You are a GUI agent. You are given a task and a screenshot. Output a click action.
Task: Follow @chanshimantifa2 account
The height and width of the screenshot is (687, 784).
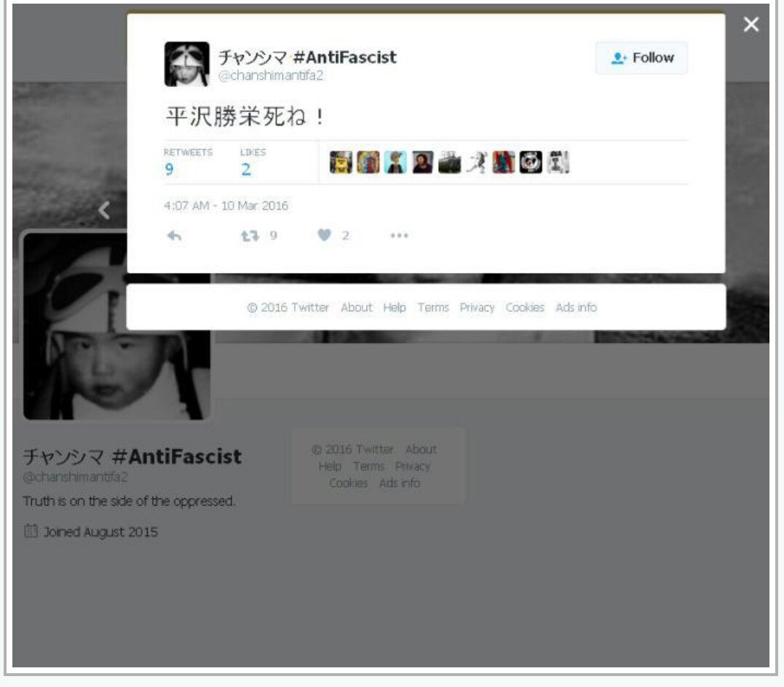641,58
